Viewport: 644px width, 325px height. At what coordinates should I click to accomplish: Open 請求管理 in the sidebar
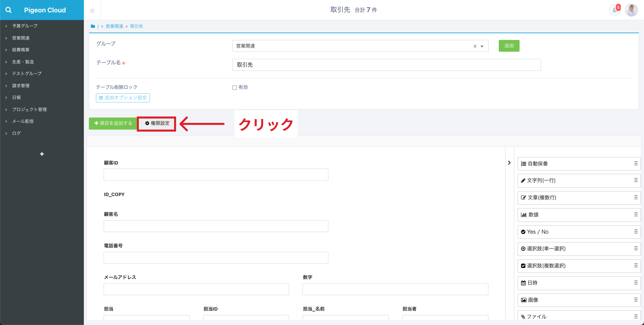pyautogui.click(x=21, y=86)
